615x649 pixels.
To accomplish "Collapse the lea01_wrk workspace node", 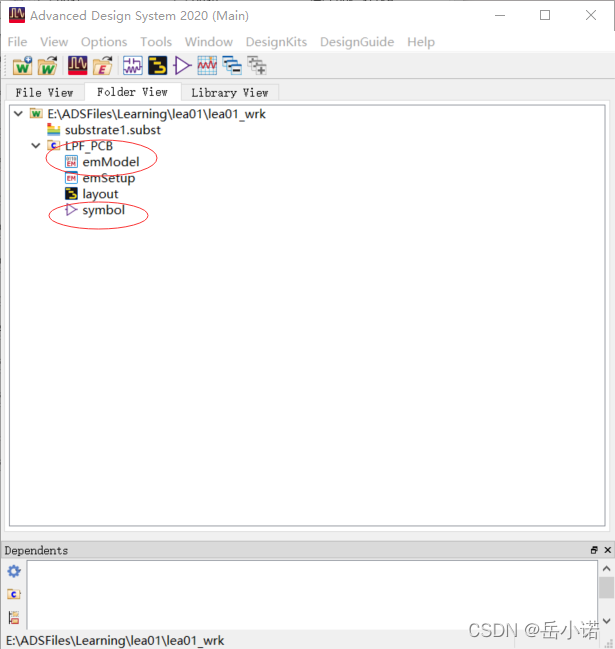I will pyautogui.click(x=18, y=113).
